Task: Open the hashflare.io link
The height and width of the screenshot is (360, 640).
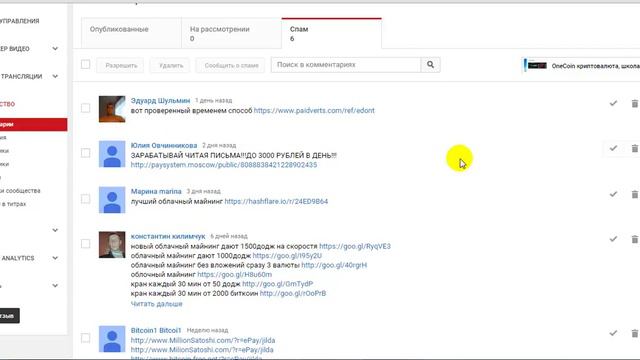Action: (x=276, y=202)
